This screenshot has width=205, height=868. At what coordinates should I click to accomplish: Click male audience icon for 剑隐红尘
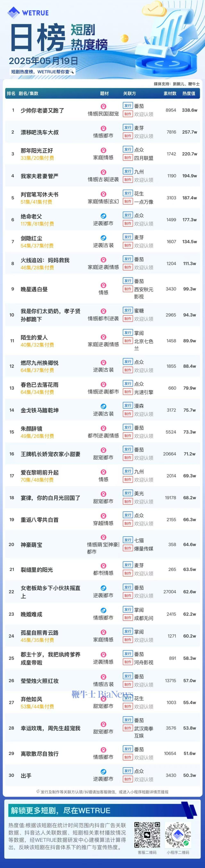tap(103, 238)
